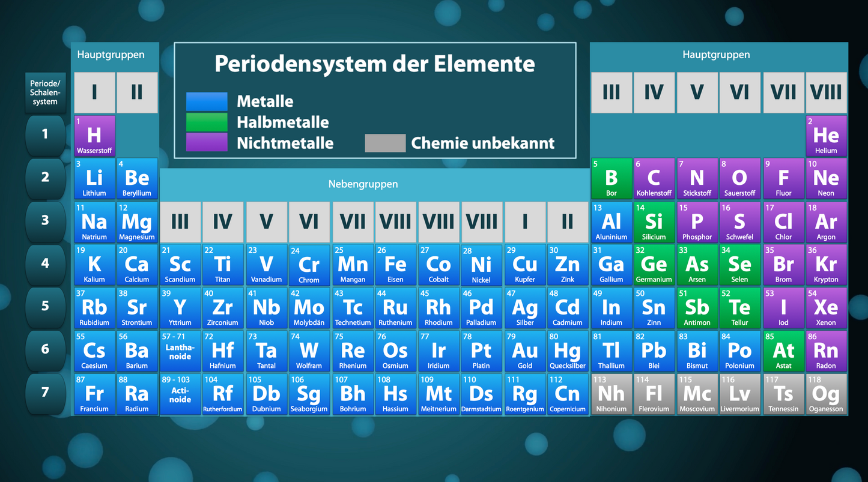Click Hauptgruppen V column header
The width and height of the screenshot is (868, 482).
tap(697, 92)
